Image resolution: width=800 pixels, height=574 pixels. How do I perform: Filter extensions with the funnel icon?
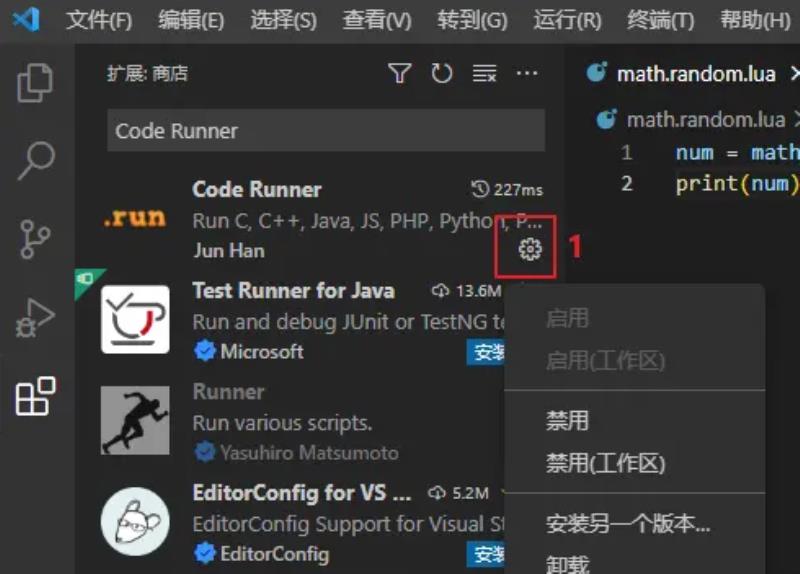coord(399,73)
